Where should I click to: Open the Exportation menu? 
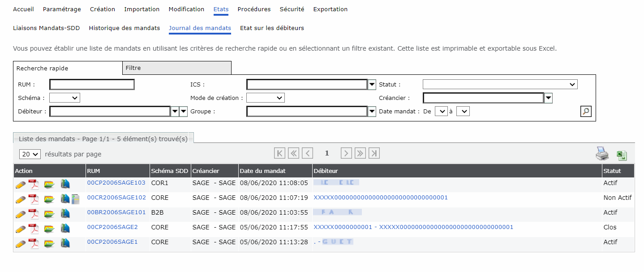(x=330, y=9)
